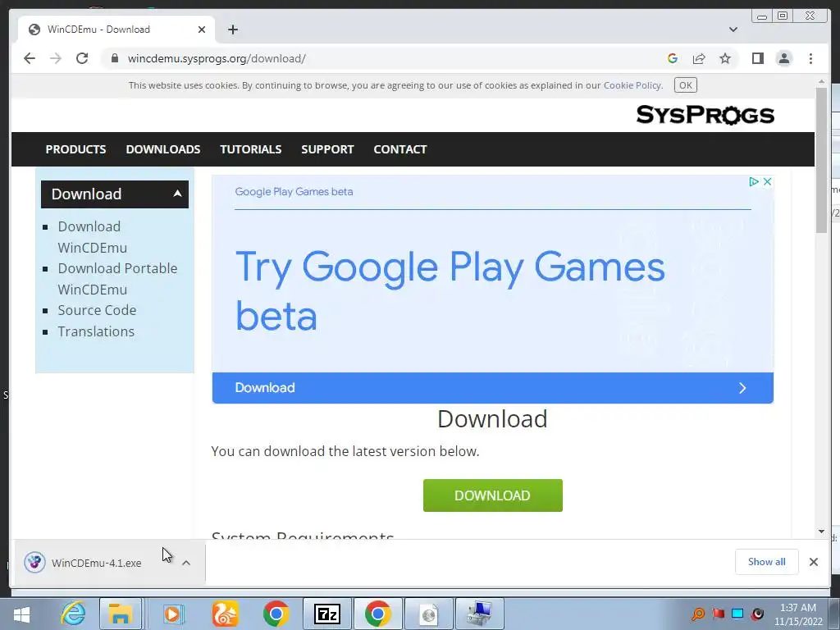This screenshot has width=840, height=630.
Task: Open the Source Code link
Action: (97, 310)
